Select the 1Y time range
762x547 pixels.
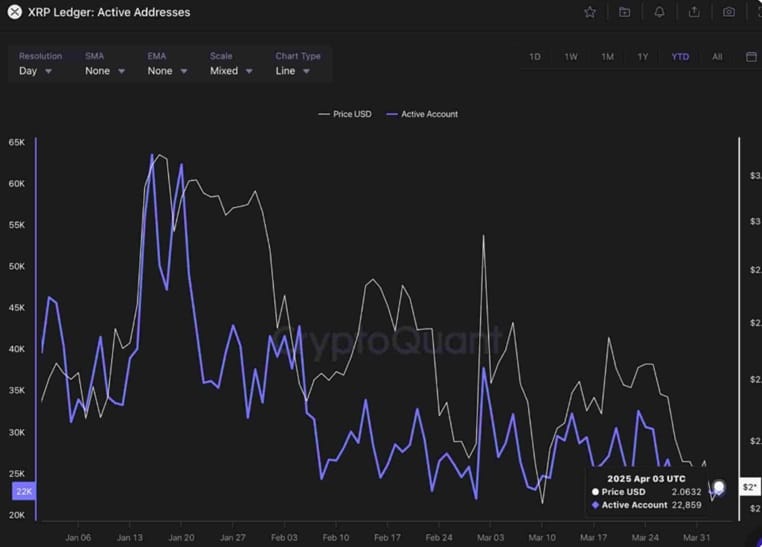click(x=643, y=57)
